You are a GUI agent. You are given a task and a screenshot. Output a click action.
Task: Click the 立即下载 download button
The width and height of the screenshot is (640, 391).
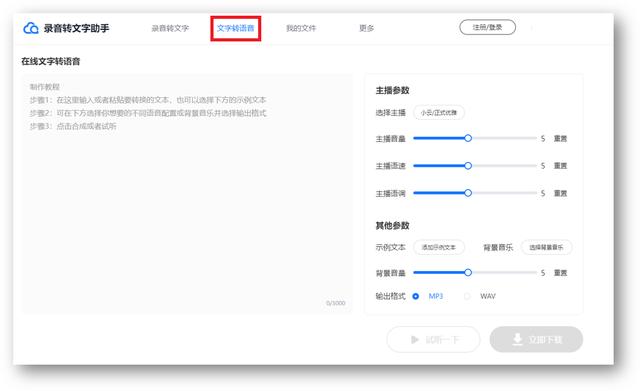click(x=536, y=339)
